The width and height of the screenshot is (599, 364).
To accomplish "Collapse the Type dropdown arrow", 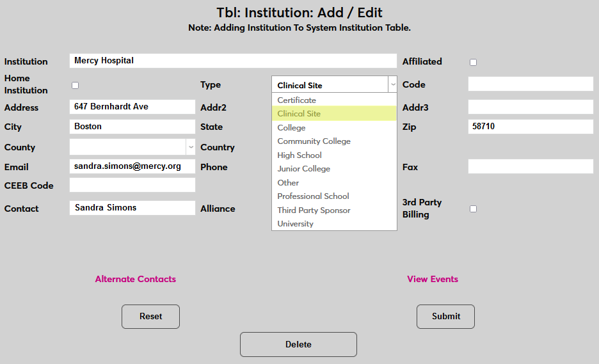I will coord(392,84).
